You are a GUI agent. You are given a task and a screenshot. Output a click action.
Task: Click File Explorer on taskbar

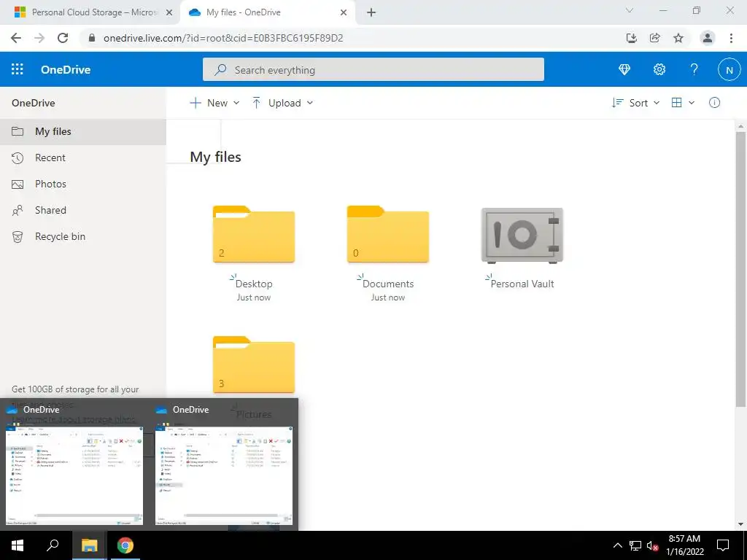[x=89, y=545]
